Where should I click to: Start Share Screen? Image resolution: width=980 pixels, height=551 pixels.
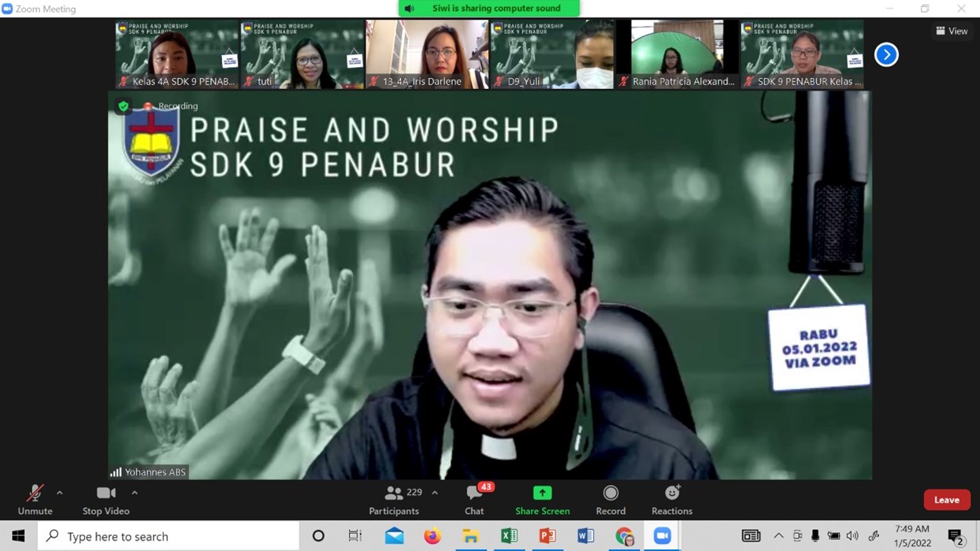click(542, 501)
